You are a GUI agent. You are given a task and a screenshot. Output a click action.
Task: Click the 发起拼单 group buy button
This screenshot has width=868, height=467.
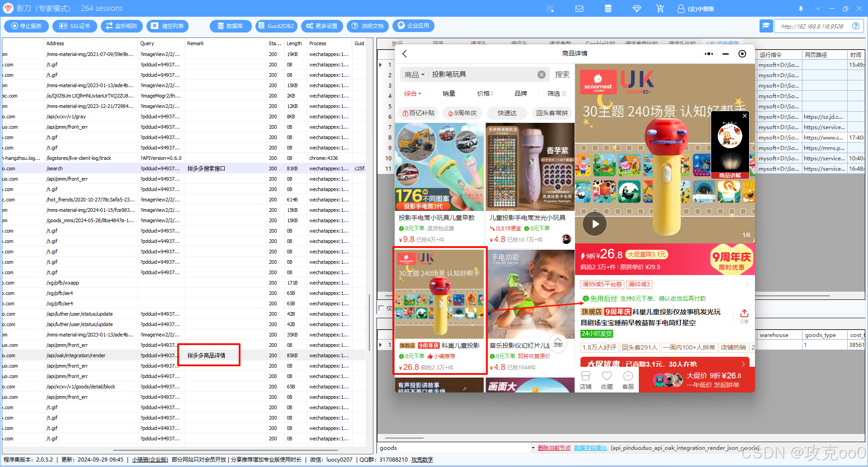click(697, 380)
